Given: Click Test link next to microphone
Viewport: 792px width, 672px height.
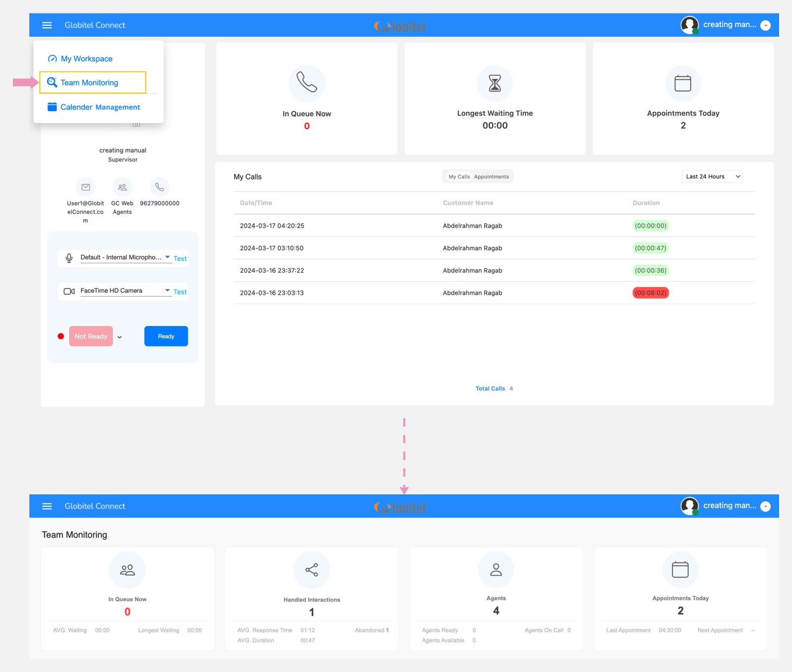Looking at the screenshot, I should pyautogui.click(x=180, y=258).
